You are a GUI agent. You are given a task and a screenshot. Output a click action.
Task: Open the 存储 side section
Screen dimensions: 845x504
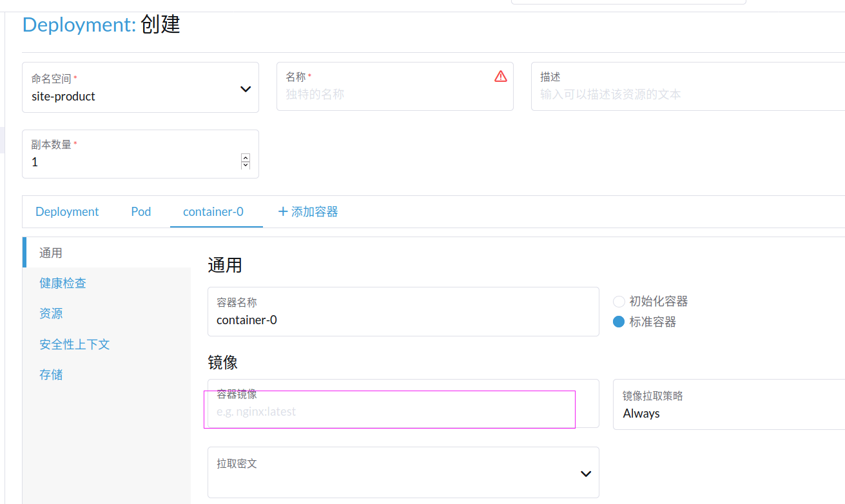tap(51, 374)
